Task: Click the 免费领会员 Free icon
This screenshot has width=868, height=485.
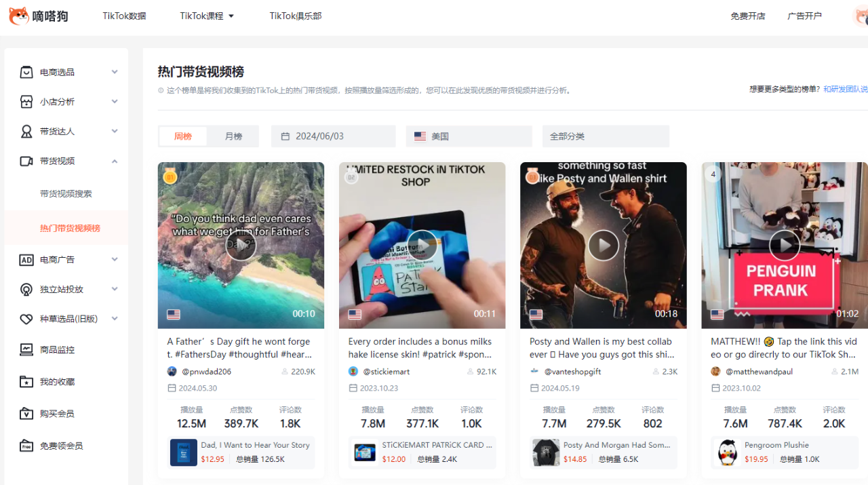Action: coord(26,446)
